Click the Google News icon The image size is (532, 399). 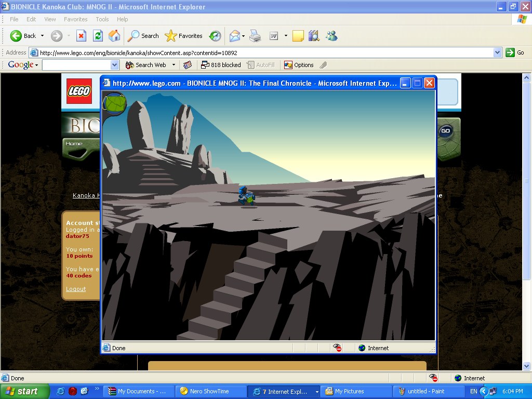188,65
